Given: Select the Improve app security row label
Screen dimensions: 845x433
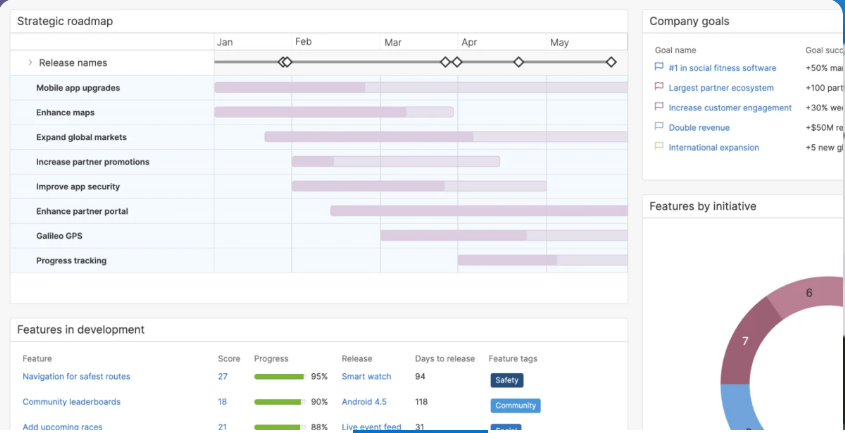Looking at the screenshot, I should (x=78, y=187).
